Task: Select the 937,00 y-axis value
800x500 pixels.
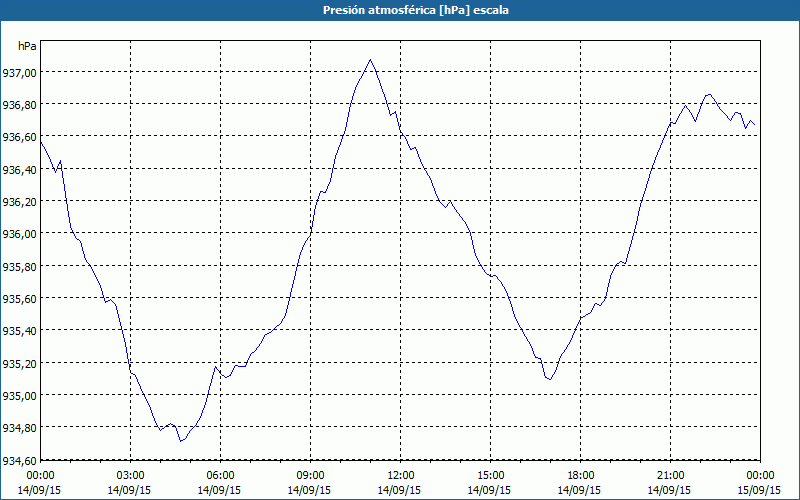Action: click(19, 72)
